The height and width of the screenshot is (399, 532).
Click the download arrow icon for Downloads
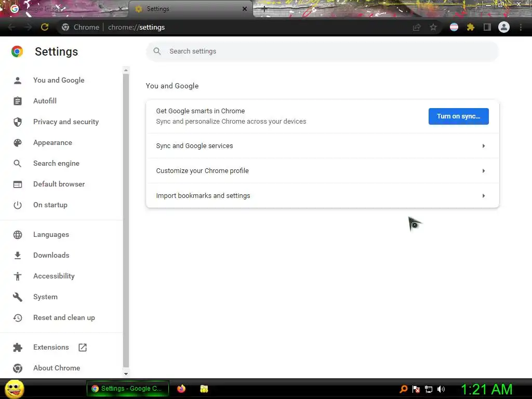(x=18, y=256)
